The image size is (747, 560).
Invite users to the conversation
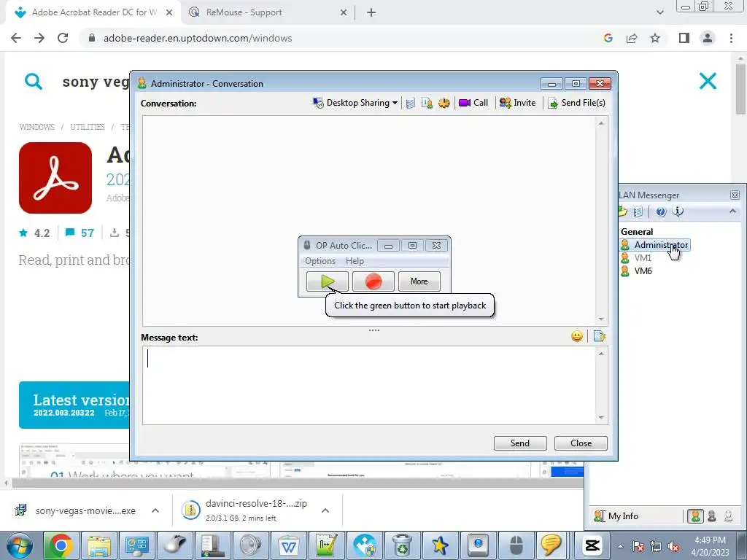coord(517,103)
